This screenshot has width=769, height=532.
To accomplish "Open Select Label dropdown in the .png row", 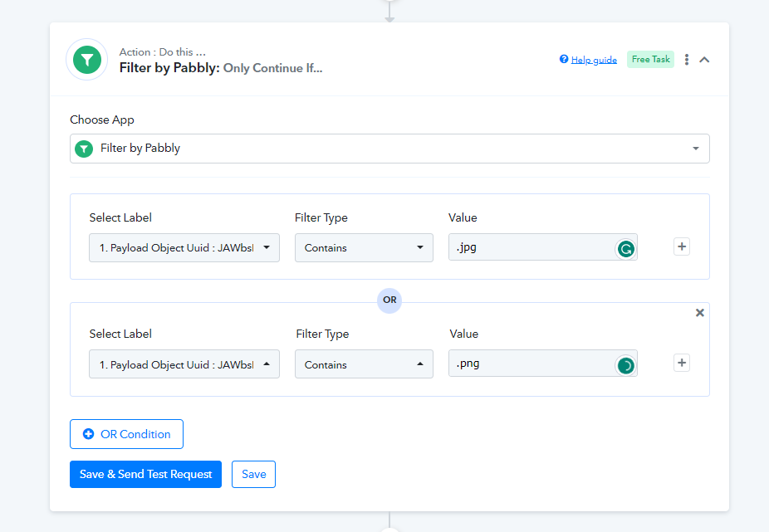I will tap(184, 364).
